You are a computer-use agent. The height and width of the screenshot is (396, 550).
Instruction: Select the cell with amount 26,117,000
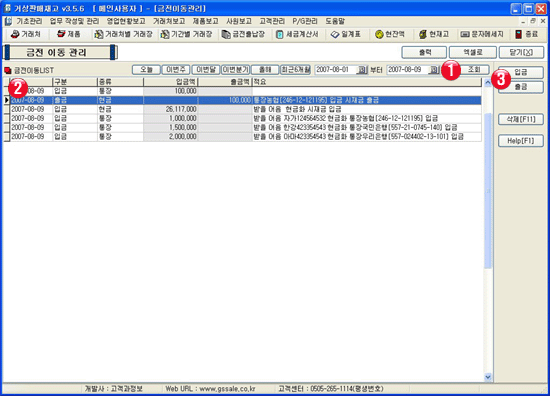(171, 109)
